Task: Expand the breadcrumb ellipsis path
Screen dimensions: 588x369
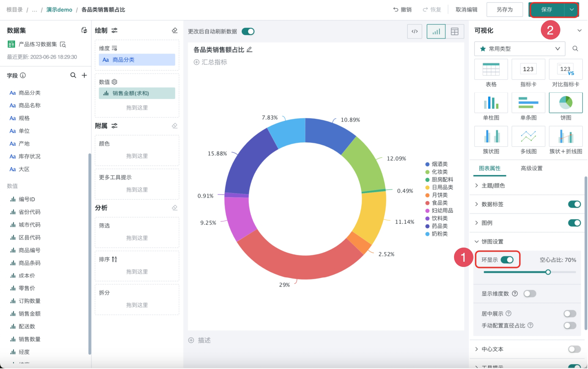Action: 35,10
